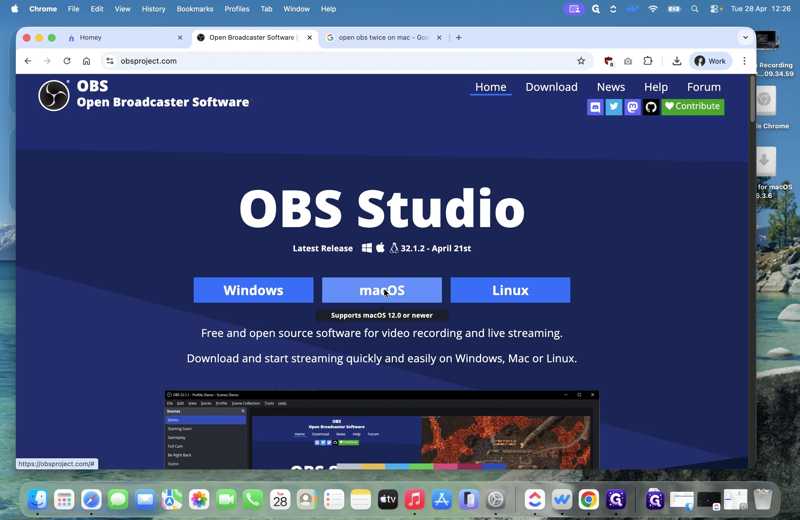This screenshot has height=520, width=800.
Task: Open Messages in the Dock
Action: coord(118,500)
